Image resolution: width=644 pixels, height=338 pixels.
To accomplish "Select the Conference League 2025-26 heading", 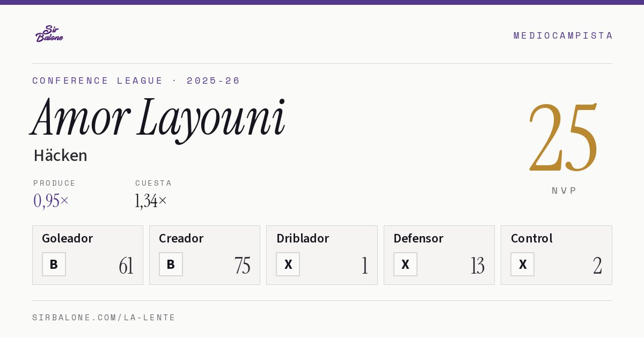I will tap(136, 80).
